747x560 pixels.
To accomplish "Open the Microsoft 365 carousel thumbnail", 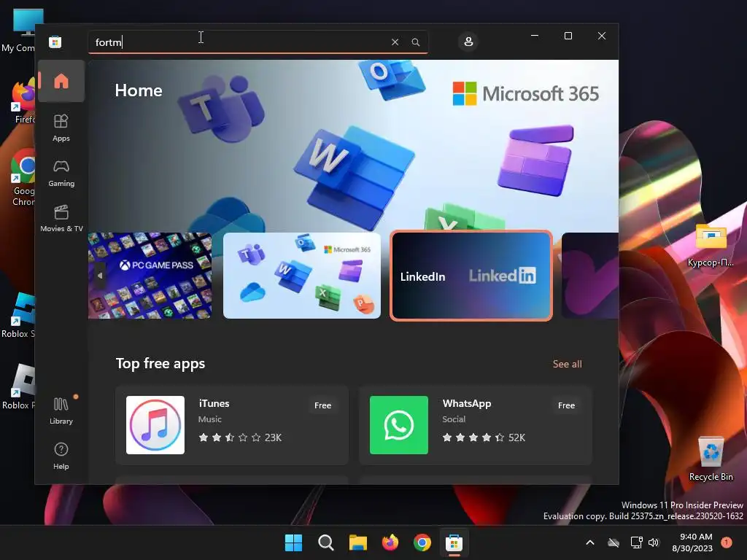I will (x=301, y=275).
